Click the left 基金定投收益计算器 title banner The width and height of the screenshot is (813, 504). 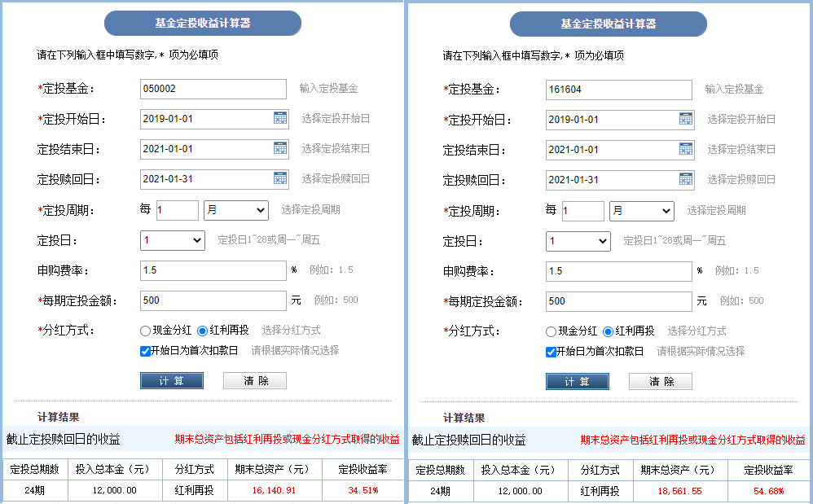point(203,24)
